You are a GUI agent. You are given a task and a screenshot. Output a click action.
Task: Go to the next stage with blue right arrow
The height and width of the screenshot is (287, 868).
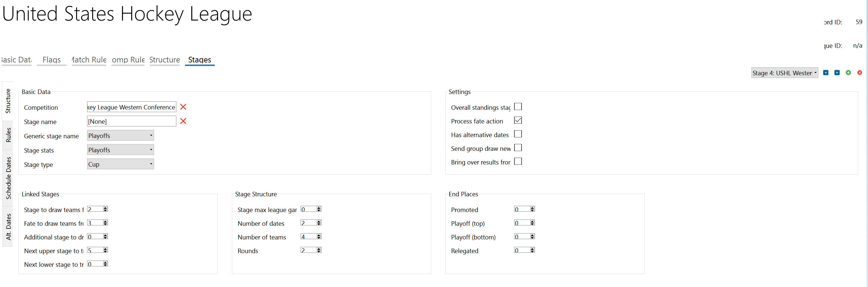click(x=837, y=73)
